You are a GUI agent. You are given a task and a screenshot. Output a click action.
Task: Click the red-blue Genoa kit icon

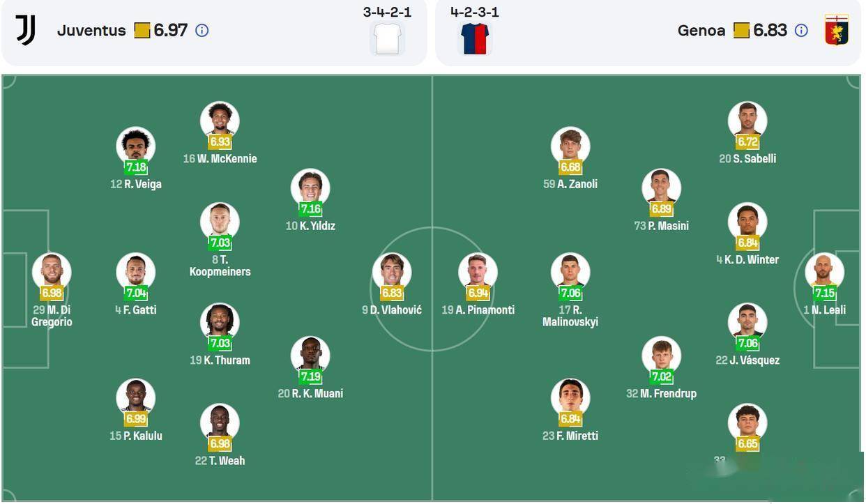point(475,38)
